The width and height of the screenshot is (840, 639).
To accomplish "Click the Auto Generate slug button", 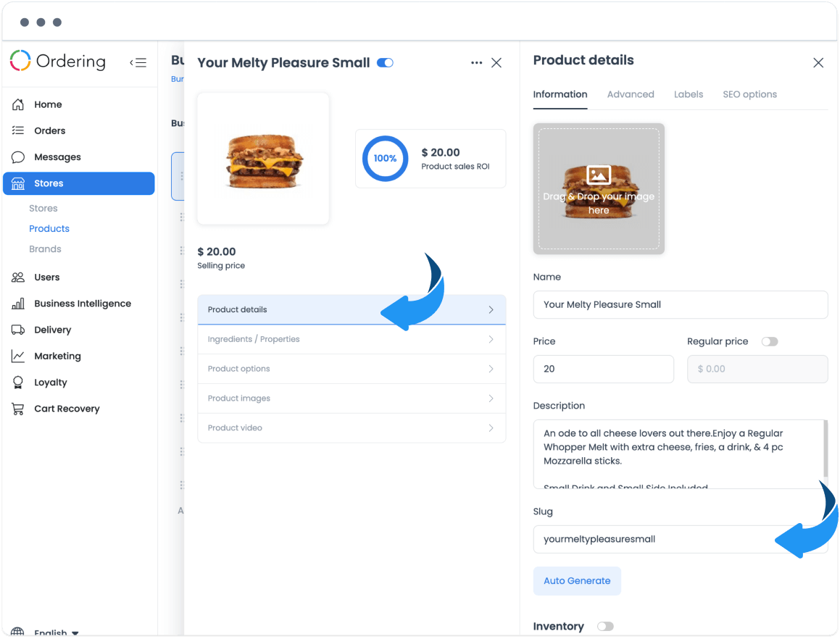I will click(x=577, y=580).
